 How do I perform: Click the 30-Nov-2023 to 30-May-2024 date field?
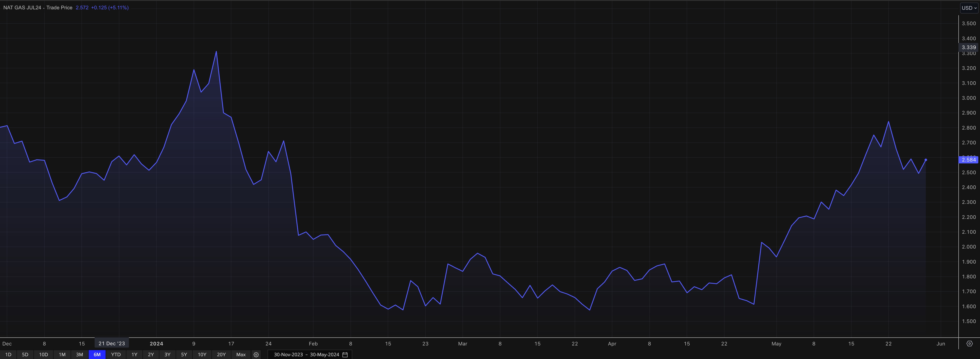pos(306,354)
